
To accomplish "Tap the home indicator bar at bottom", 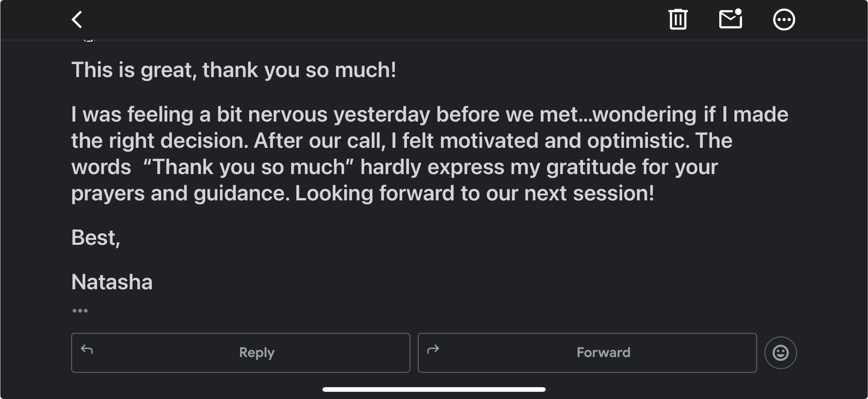I will coord(434,389).
